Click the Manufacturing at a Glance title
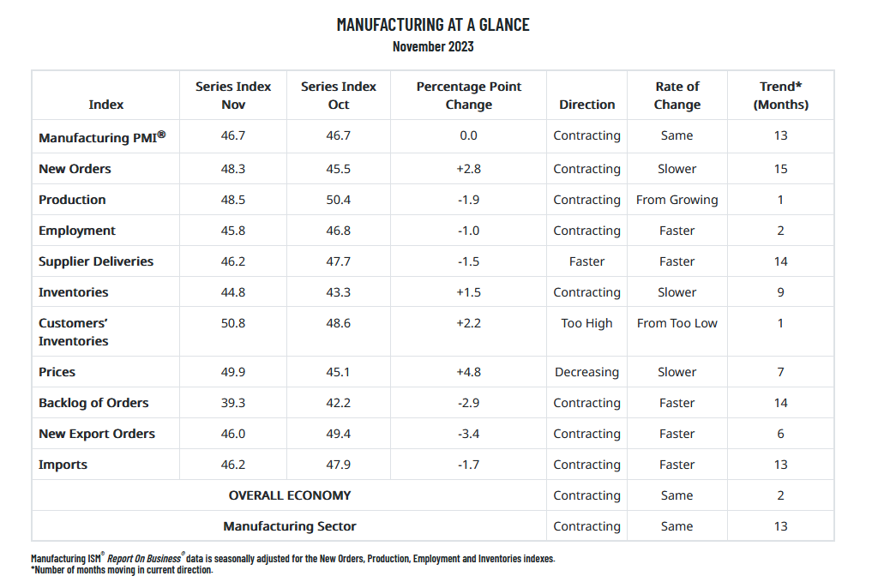The width and height of the screenshot is (872, 588). [x=433, y=24]
